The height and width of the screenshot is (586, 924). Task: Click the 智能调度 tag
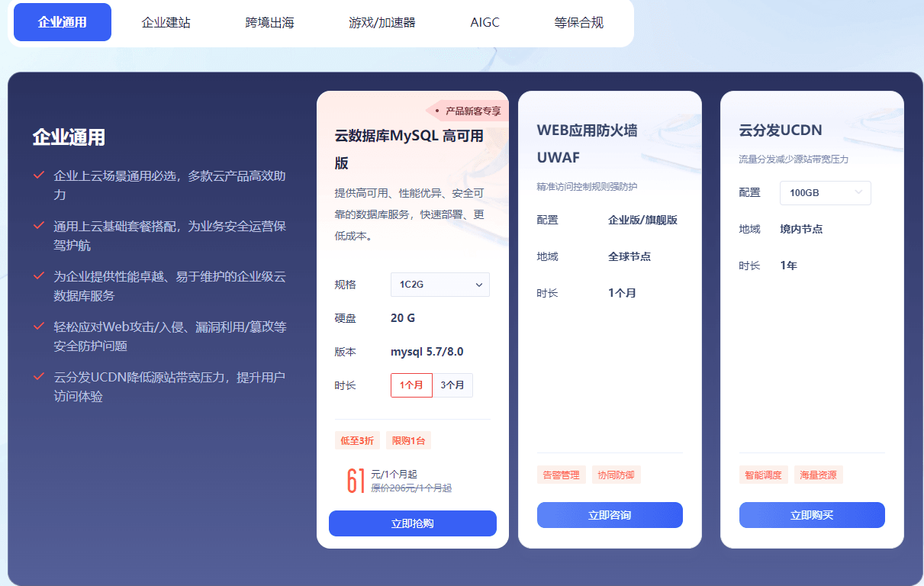[764, 475]
